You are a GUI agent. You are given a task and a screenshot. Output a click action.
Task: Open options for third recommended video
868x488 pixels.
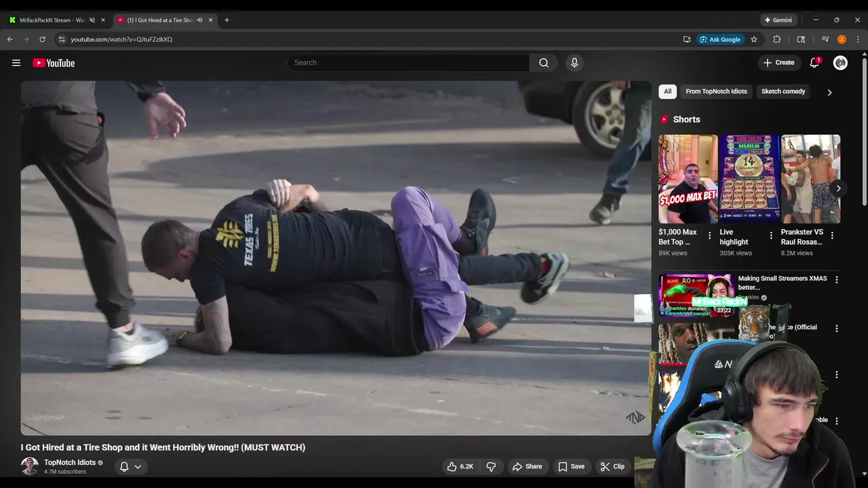click(x=836, y=375)
